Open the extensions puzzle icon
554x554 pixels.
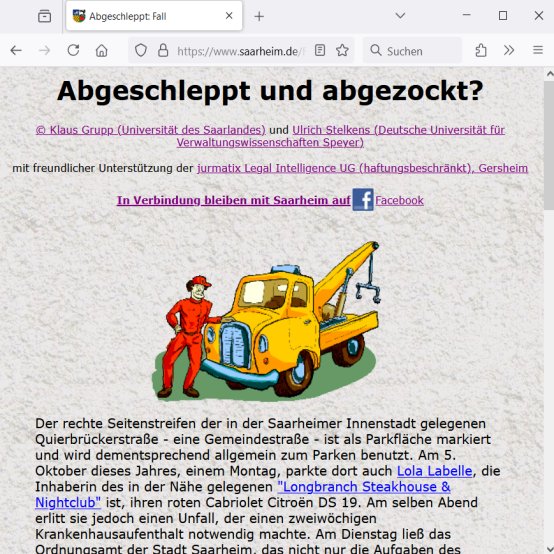pos(481,51)
